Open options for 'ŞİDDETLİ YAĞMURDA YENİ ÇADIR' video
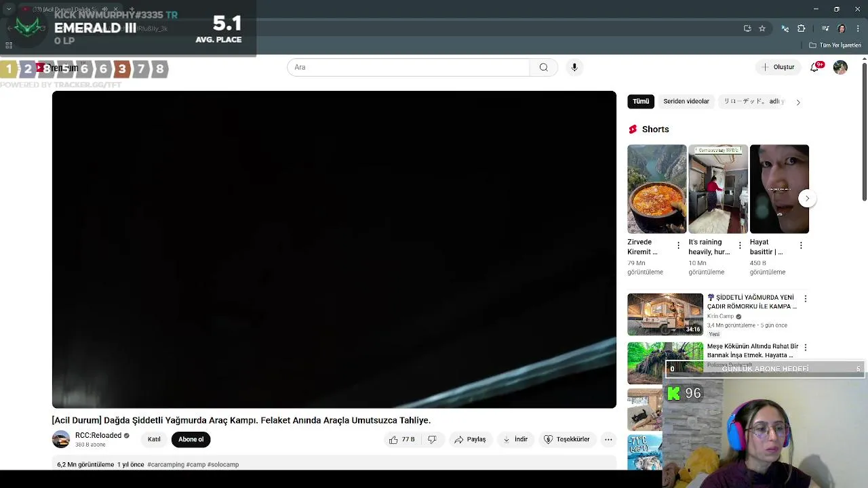 805,298
